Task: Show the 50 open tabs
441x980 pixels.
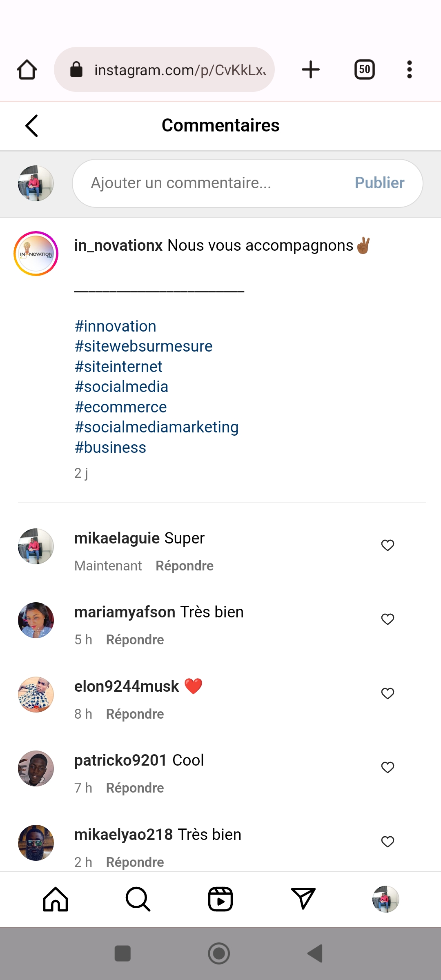Action: [x=364, y=69]
